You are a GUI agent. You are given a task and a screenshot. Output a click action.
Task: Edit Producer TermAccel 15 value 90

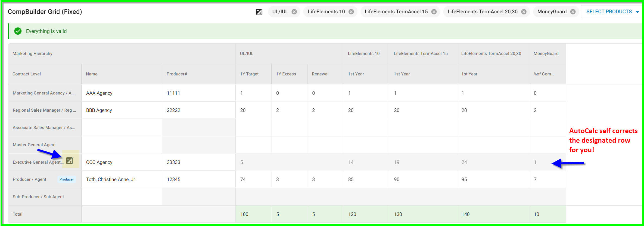coord(423,179)
